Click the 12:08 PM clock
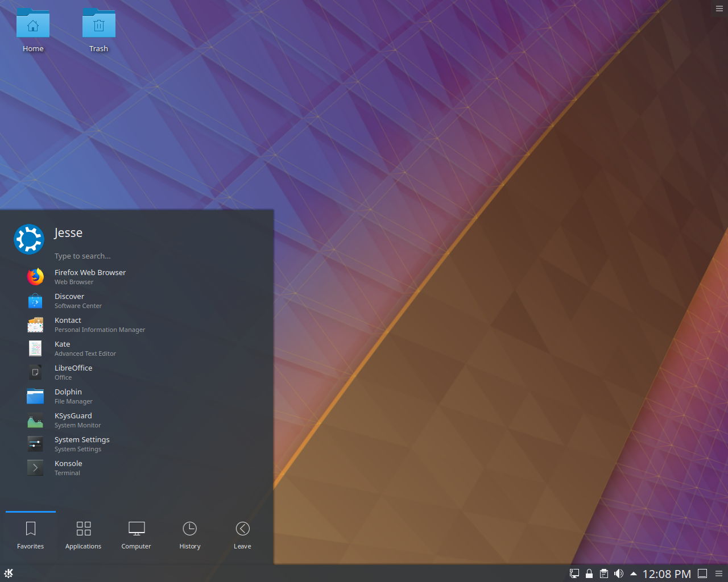The width and height of the screenshot is (728, 582). pyautogui.click(x=667, y=574)
